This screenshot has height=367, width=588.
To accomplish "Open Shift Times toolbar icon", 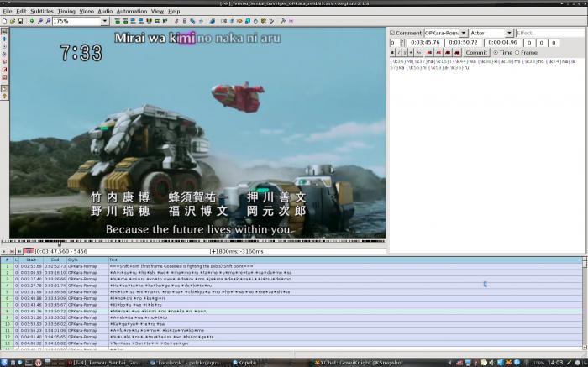I will pos(224,21).
